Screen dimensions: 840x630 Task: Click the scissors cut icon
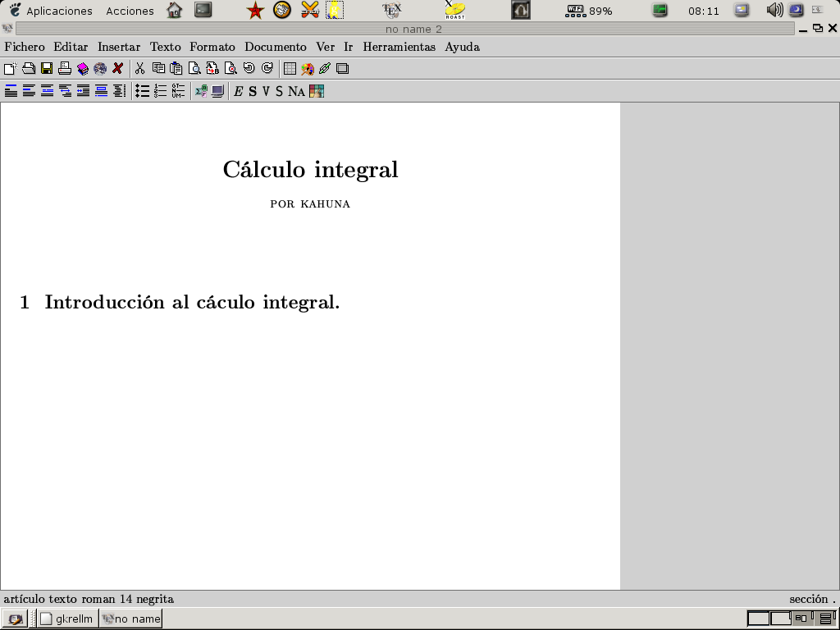pyautogui.click(x=140, y=69)
